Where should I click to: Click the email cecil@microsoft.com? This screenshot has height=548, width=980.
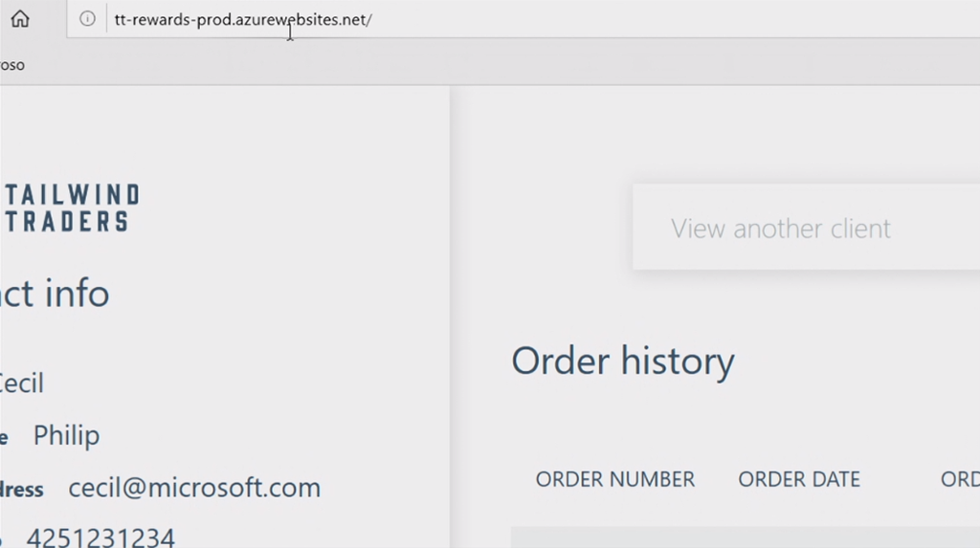click(194, 488)
